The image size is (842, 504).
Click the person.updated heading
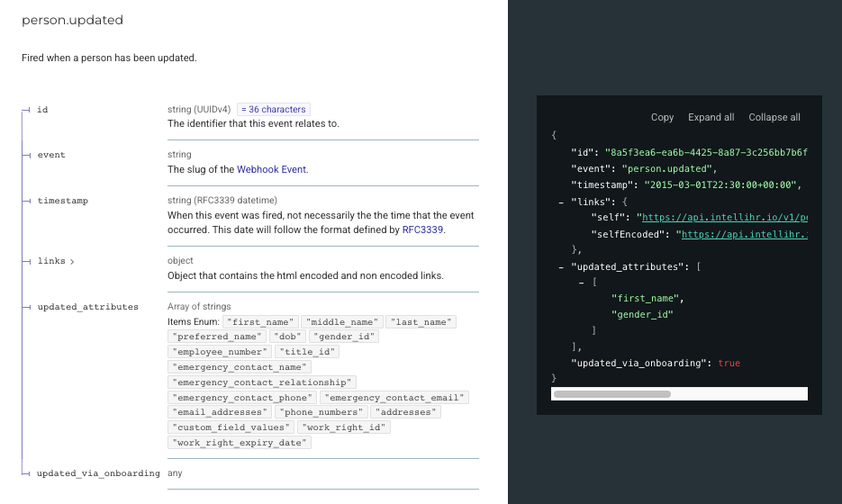[x=72, y=20]
